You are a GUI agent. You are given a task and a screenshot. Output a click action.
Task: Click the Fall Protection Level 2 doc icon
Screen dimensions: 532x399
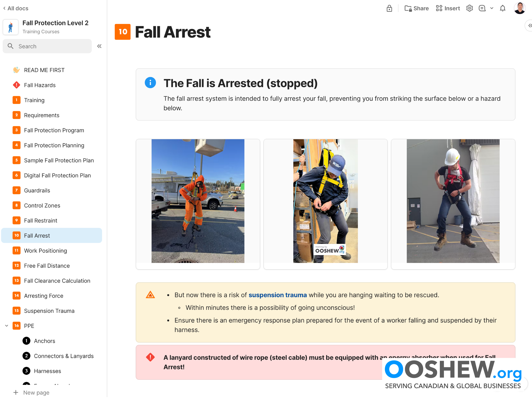pyautogui.click(x=11, y=27)
